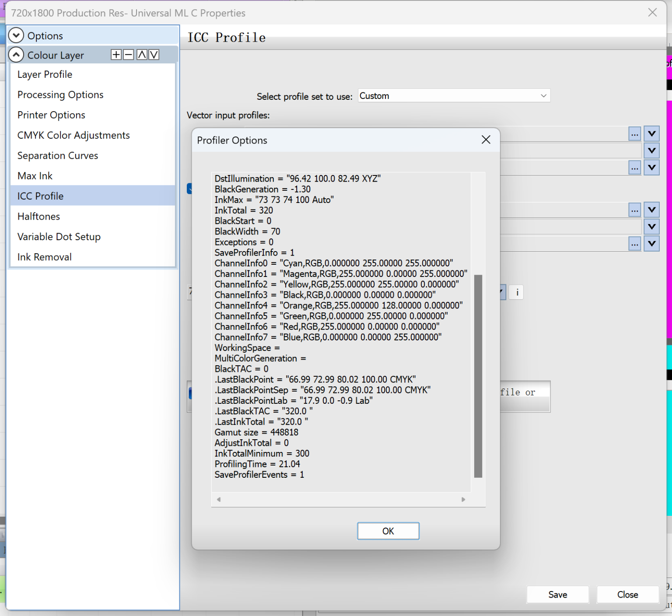Screen dimensions: 672x616
Task: Click the bottommost '...' browse button
Action: tap(634, 244)
